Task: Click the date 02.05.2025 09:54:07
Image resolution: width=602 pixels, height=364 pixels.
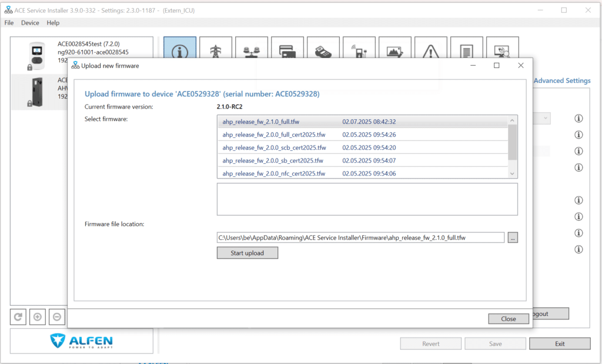Action: tap(369, 161)
